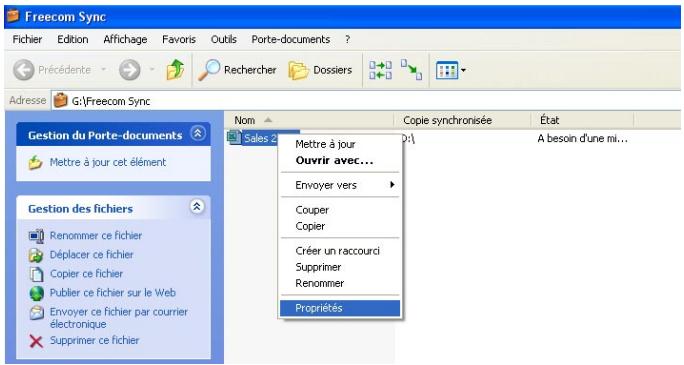This screenshot has height=365, width=684.
Task: Click the update selection briefcase icon
Action: pos(411,70)
